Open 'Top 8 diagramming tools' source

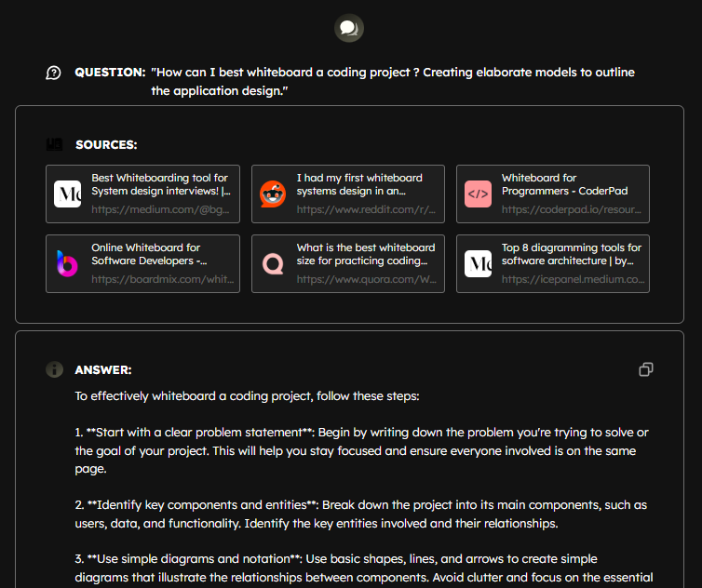[x=553, y=263]
